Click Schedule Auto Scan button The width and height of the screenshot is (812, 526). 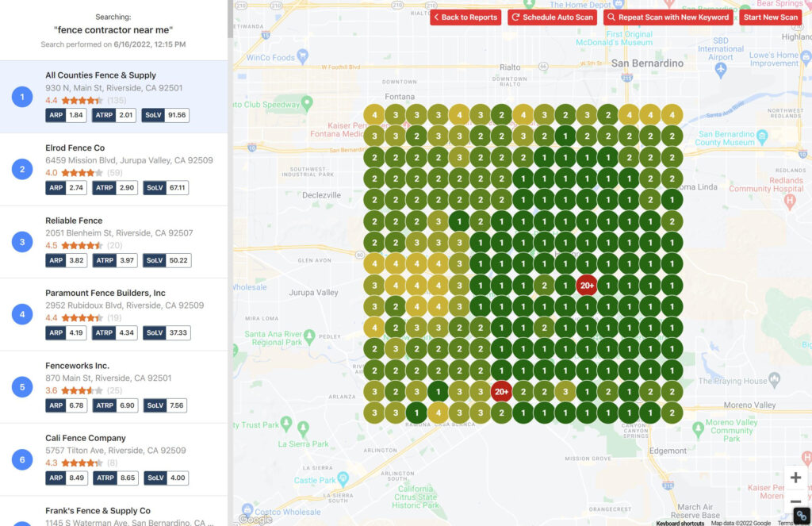[x=552, y=17]
